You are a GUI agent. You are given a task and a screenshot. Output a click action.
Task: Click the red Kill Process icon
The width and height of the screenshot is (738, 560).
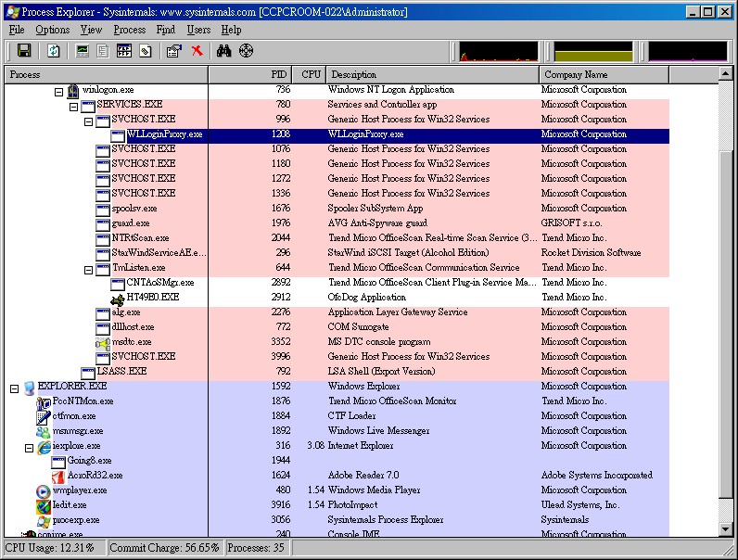[197, 50]
